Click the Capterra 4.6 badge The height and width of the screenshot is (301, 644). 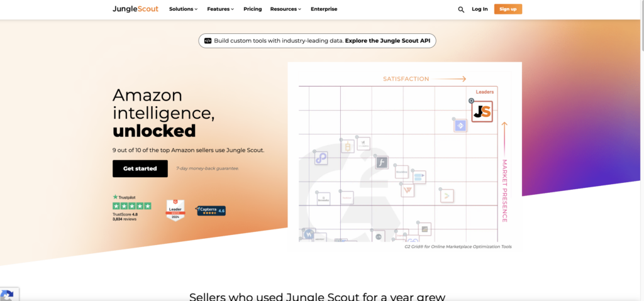211,211
